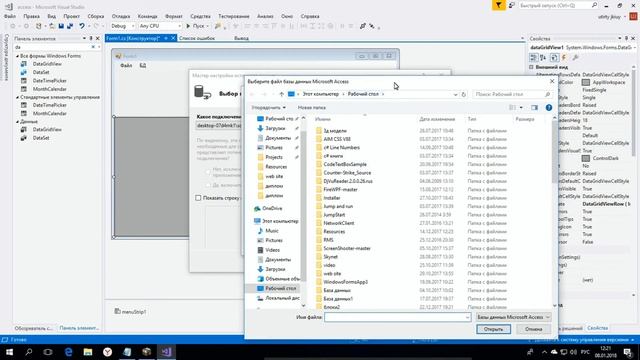
Task: Select menuStrip1 component in the designer tray
Action: click(x=130, y=311)
